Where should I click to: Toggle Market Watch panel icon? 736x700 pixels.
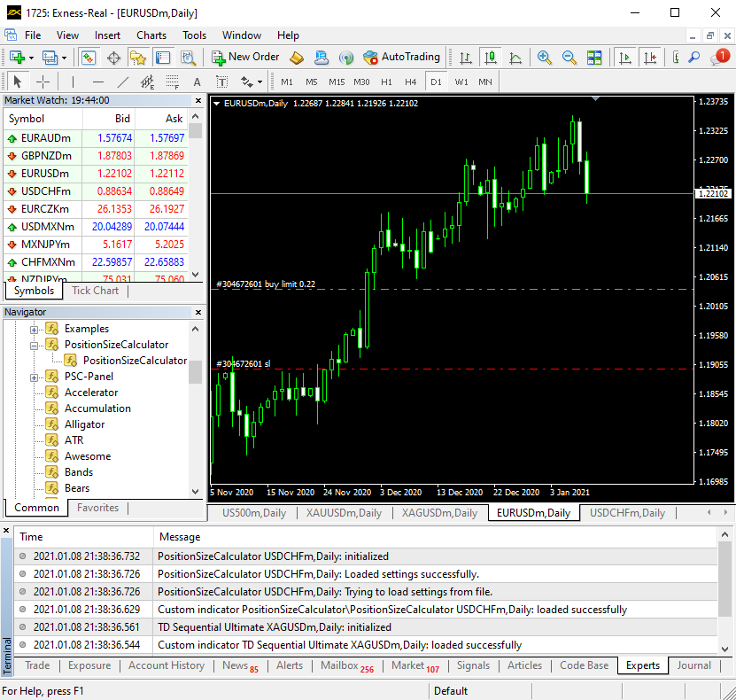coord(89,57)
